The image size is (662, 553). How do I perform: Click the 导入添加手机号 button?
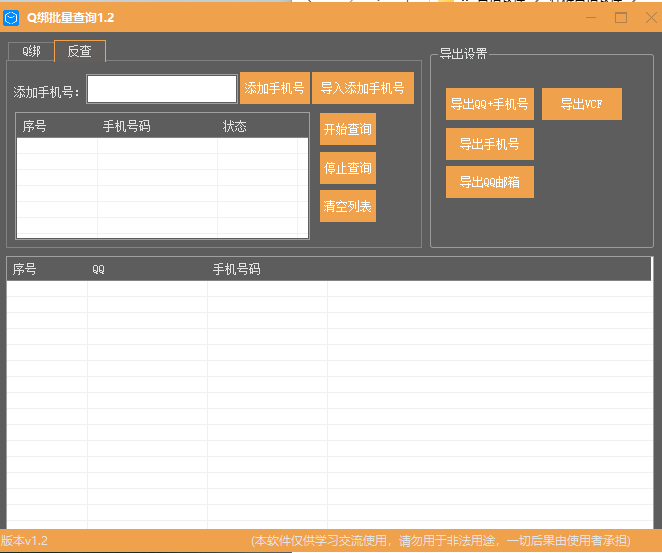(362, 88)
